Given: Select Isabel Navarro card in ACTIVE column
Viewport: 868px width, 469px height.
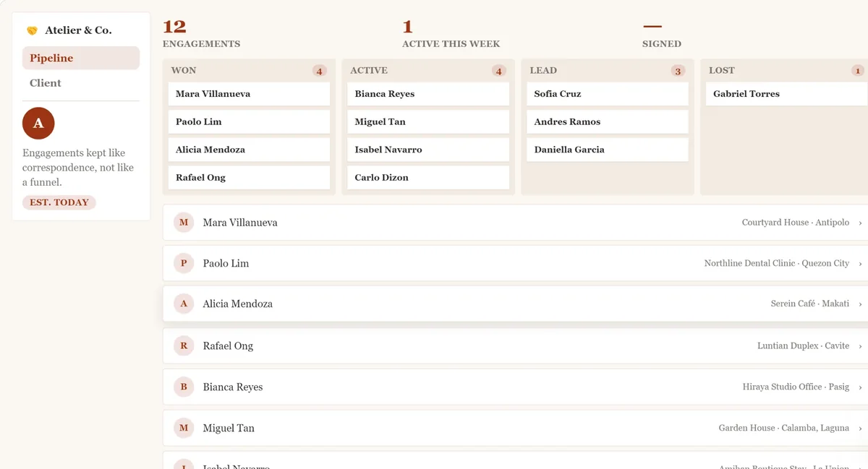Looking at the screenshot, I should click(x=428, y=150).
